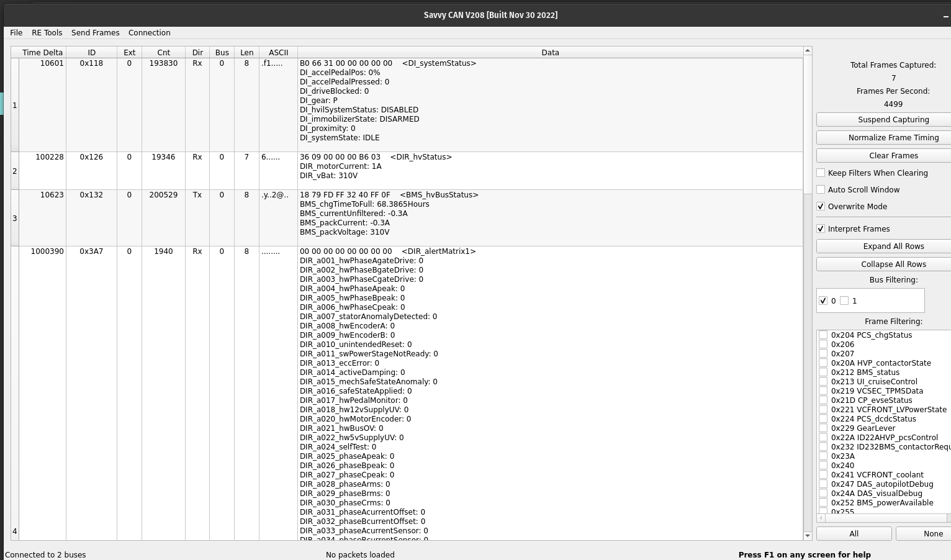Check the 0x232 BMS contactor request filter
This screenshot has height=560, width=951.
823,447
